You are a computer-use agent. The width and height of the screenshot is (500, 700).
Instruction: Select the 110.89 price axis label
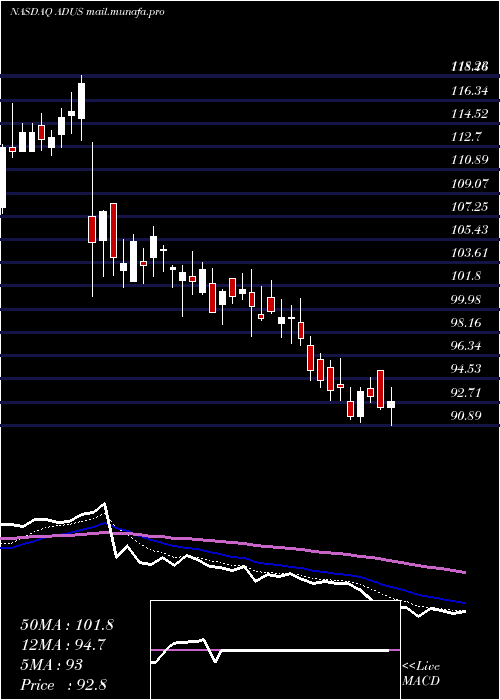coord(470,160)
